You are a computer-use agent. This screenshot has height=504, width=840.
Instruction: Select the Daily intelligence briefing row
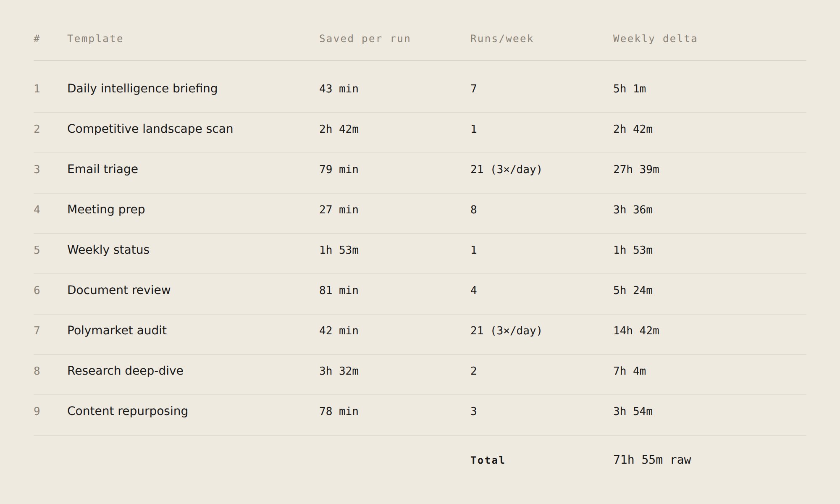coord(420,89)
